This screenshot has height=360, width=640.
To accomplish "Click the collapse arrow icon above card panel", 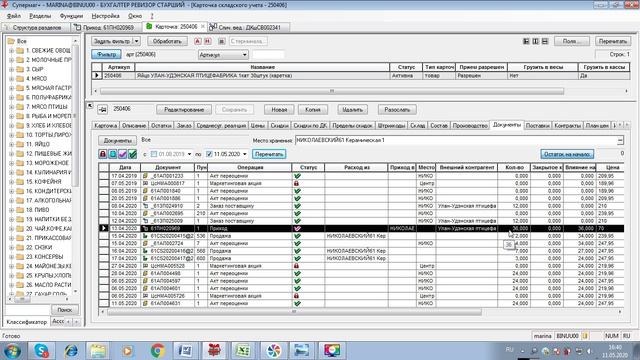I will point(90,106).
